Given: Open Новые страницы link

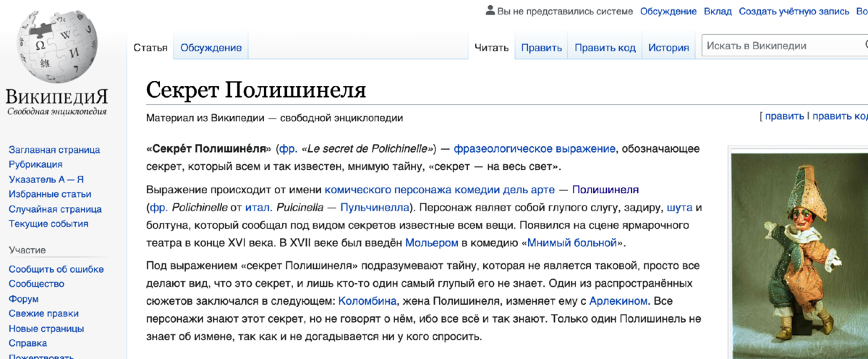Looking at the screenshot, I should [x=46, y=329].
